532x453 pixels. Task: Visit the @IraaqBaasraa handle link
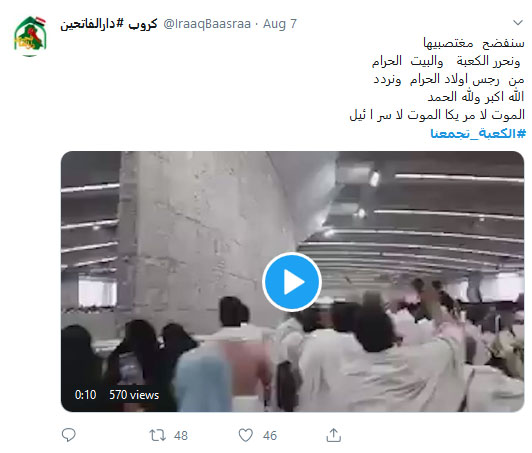coord(207,24)
